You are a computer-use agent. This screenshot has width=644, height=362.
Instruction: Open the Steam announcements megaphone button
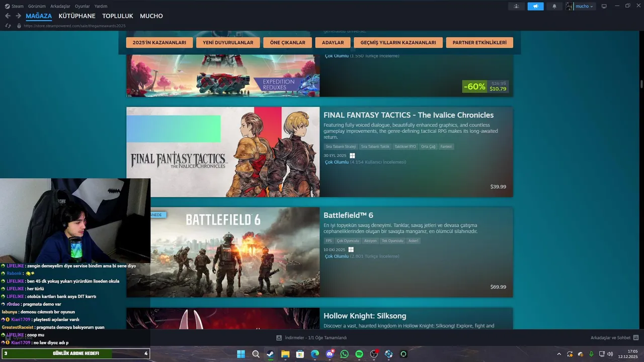pyautogui.click(x=535, y=6)
